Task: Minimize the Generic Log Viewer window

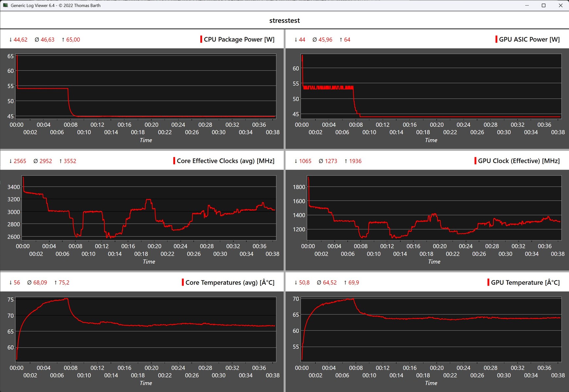Action: tap(527, 5)
